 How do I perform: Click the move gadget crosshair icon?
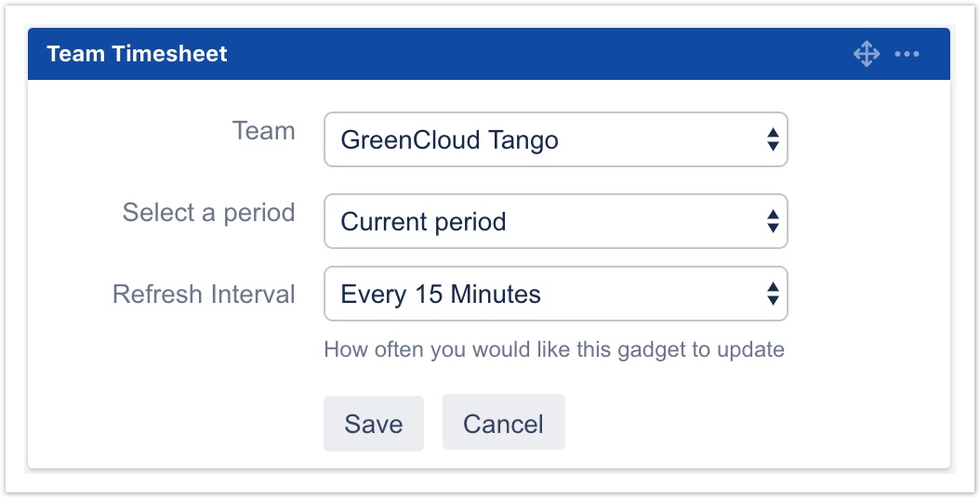point(866,54)
